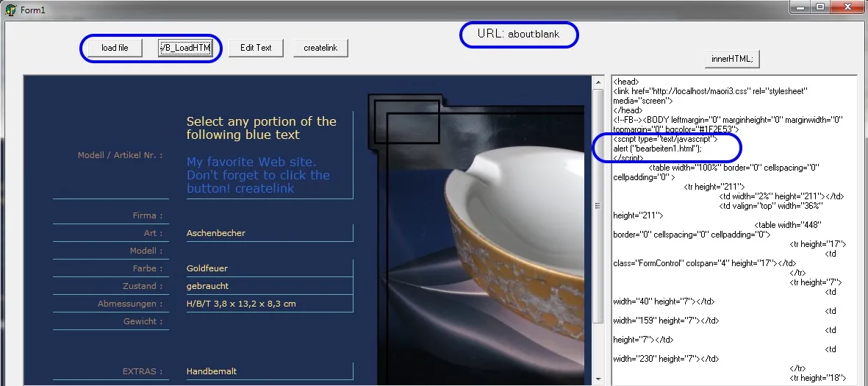Click the 'media="screen">' source line
The image size is (868, 386).
click(642, 101)
